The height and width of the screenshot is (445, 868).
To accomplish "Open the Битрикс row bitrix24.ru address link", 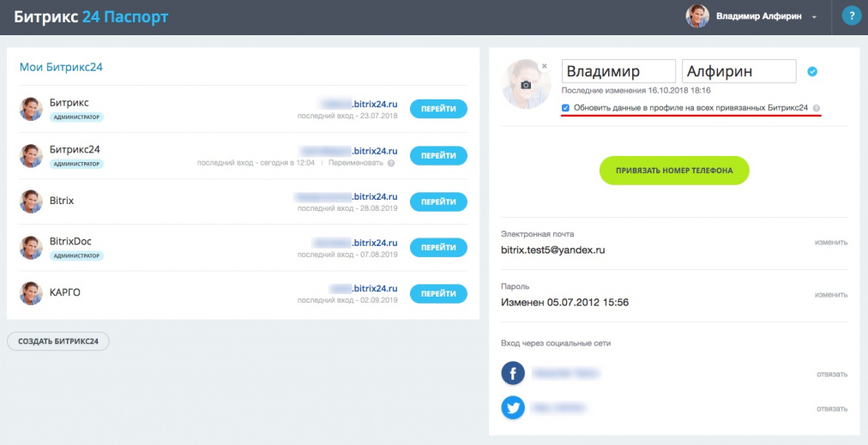I will click(x=359, y=104).
